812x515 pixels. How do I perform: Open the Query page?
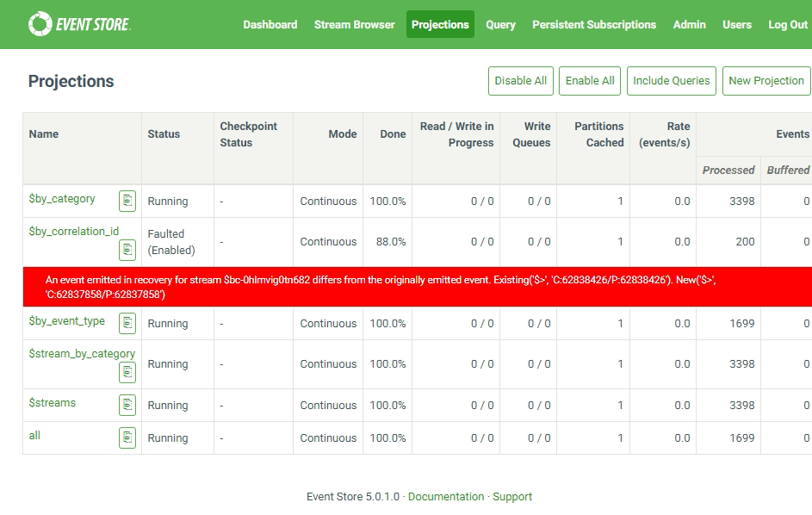pyautogui.click(x=500, y=24)
